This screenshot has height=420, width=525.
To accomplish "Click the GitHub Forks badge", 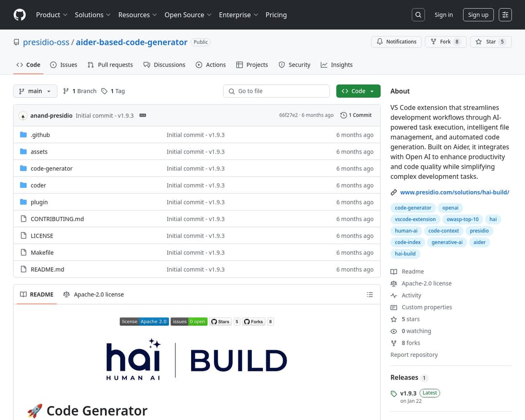I will pyautogui.click(x=253, y=321).
